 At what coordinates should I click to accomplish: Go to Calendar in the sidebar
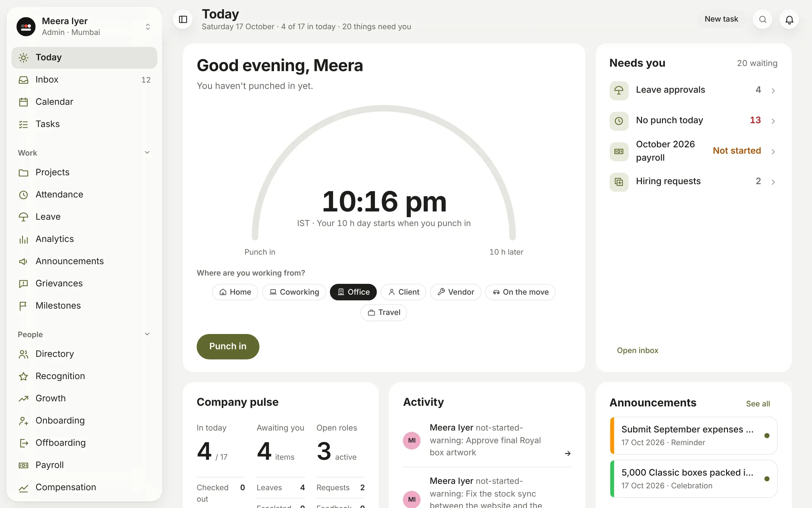click(84, 102)
